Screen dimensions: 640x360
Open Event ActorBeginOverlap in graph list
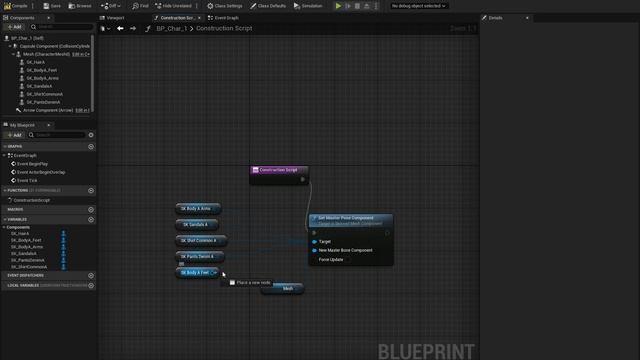tap(38, 172)
